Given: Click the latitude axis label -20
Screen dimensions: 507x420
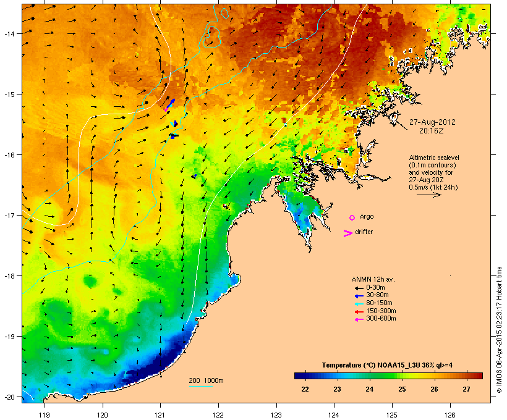Looking at the screenshot, I should (x=9, y=397).
